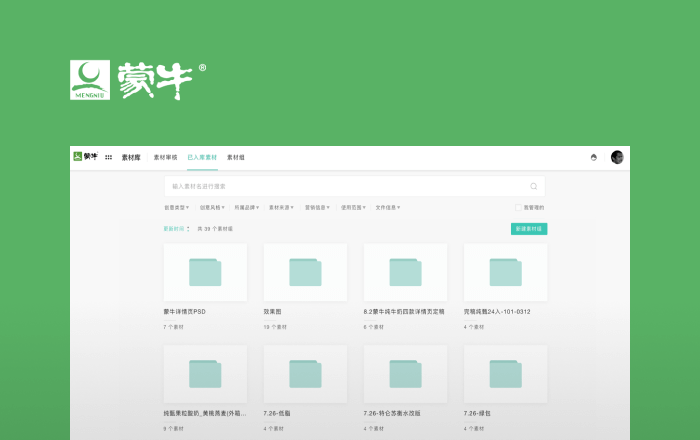The image size is (700, 440).
Task: Open the 蒙牛详情页PSD folder icon
Action: point(205,272)
